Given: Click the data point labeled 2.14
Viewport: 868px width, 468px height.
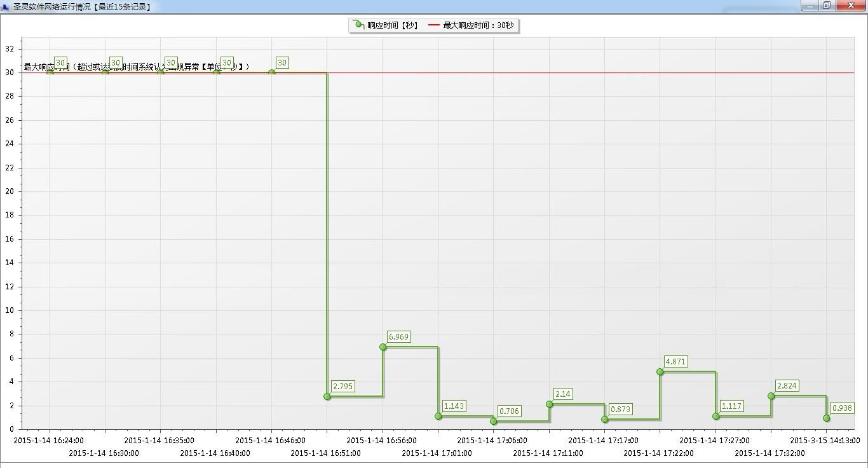Looking at the screenshot, I should [550, 404].
